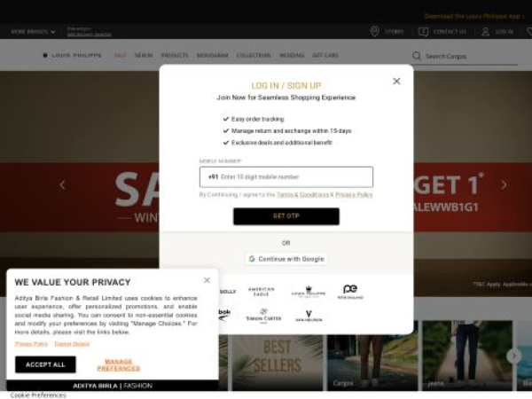Close the Log In / Sign Up dialog

point(396,81)
